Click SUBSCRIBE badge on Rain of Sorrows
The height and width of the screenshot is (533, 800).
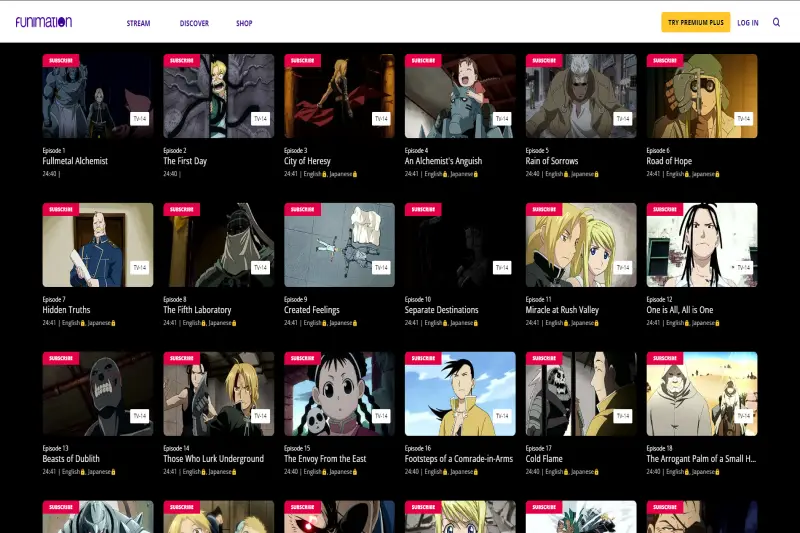click(544, 60)
